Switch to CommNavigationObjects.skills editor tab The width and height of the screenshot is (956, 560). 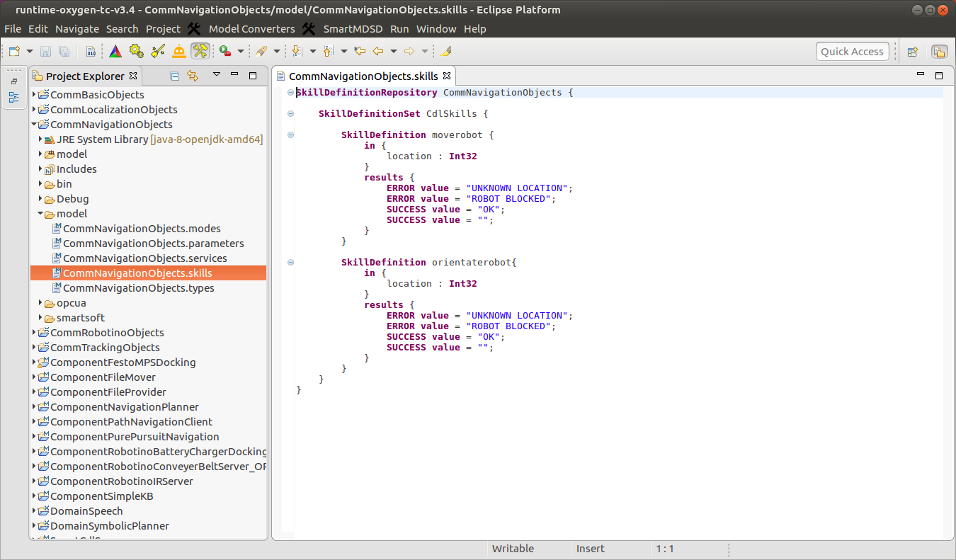[x=363, y=76]
